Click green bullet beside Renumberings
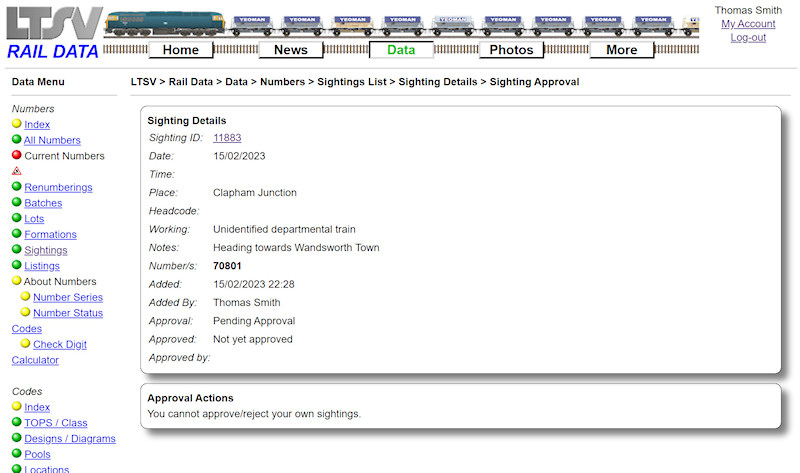The width and height of the screenshot is (800, 473). 17,186
